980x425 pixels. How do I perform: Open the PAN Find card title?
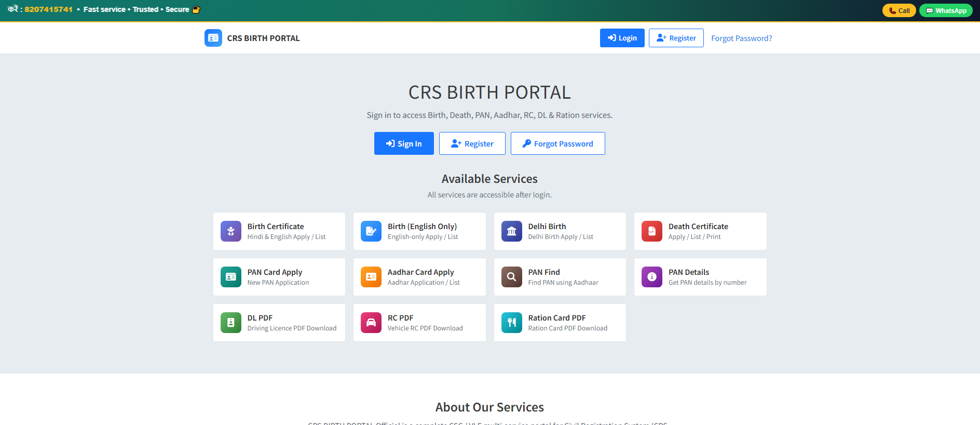544,272
